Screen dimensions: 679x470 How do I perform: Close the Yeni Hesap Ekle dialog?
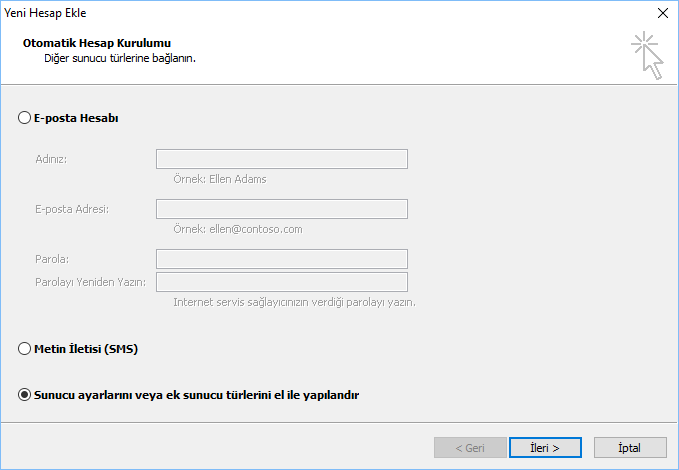point(661,13)
